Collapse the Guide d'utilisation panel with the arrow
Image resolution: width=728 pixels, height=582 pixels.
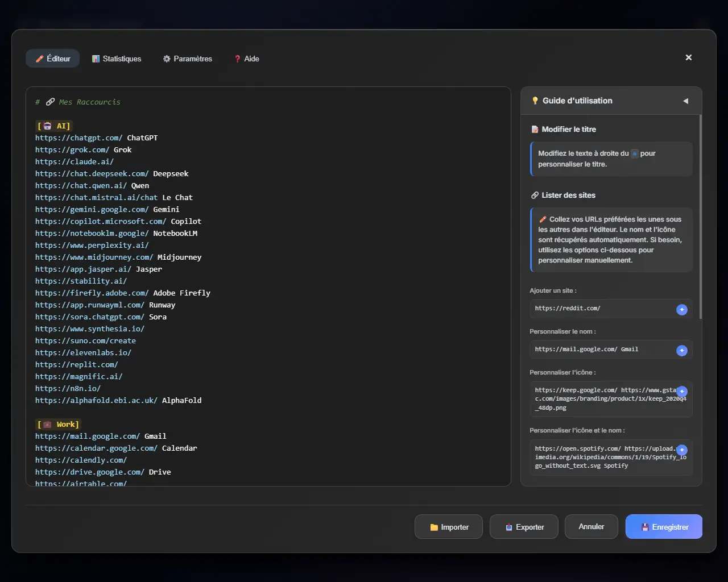(x=685, y=101)
